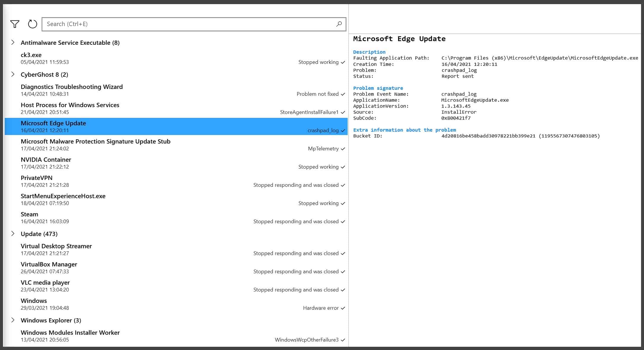The width and height of the screenshot is (644, 350).
Task: Click the date 23/04/2021 13:04:20
Action: (45, 290)
